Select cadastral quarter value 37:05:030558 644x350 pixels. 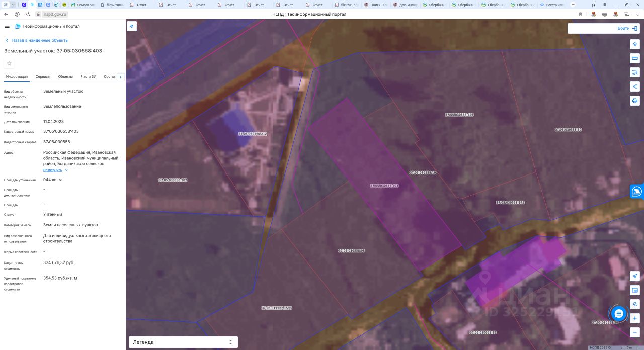click(x=57, y=142)
